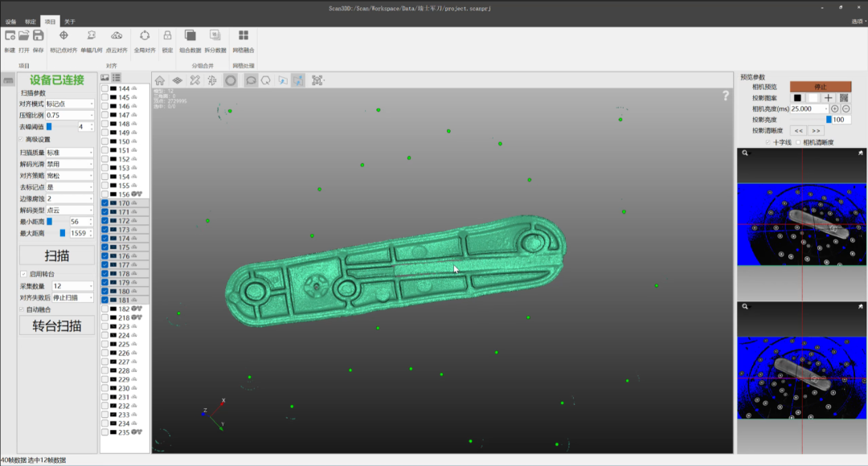
Task: Increase camera brightness with plus circle
Action: point(835,109)
